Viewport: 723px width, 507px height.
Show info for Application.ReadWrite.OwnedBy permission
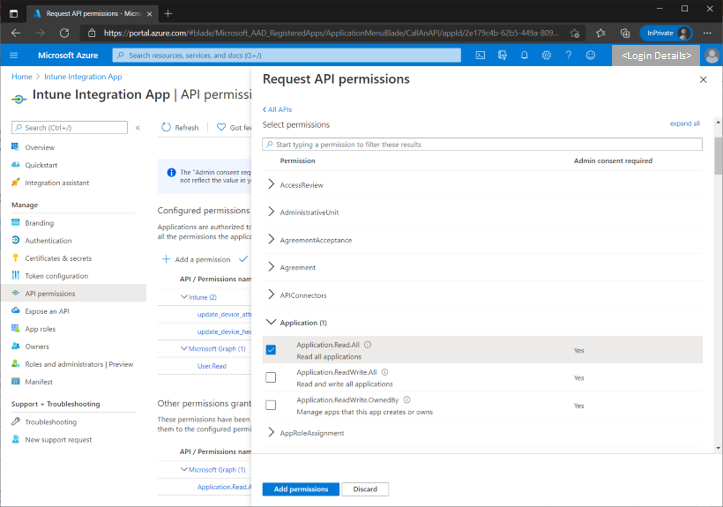(407, 400)
